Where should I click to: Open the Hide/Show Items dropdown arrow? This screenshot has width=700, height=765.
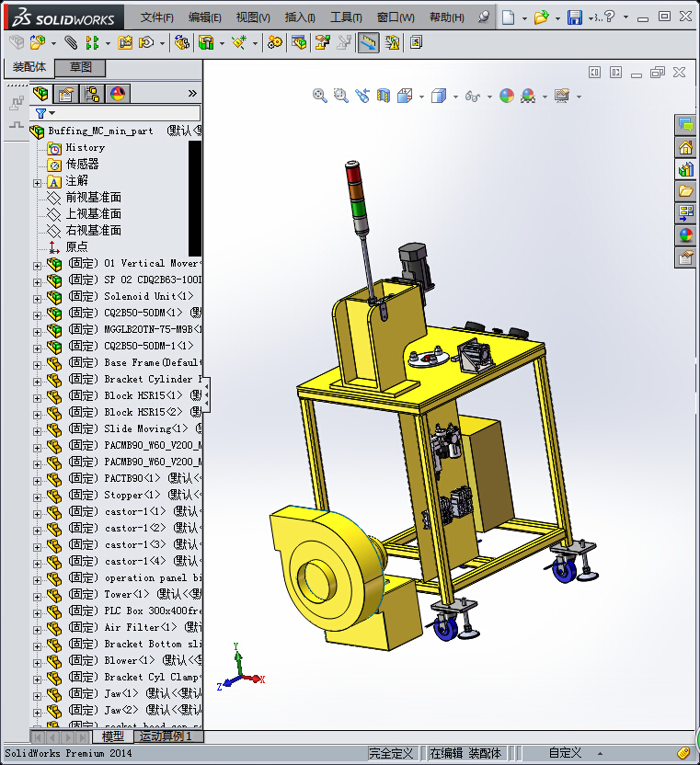click(x=489, y=97)
